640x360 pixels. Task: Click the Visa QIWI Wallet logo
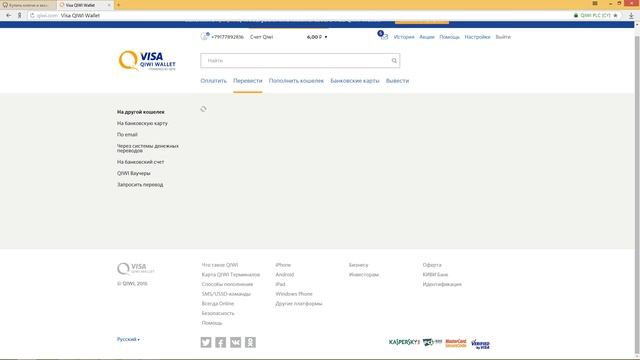(147, 61)
